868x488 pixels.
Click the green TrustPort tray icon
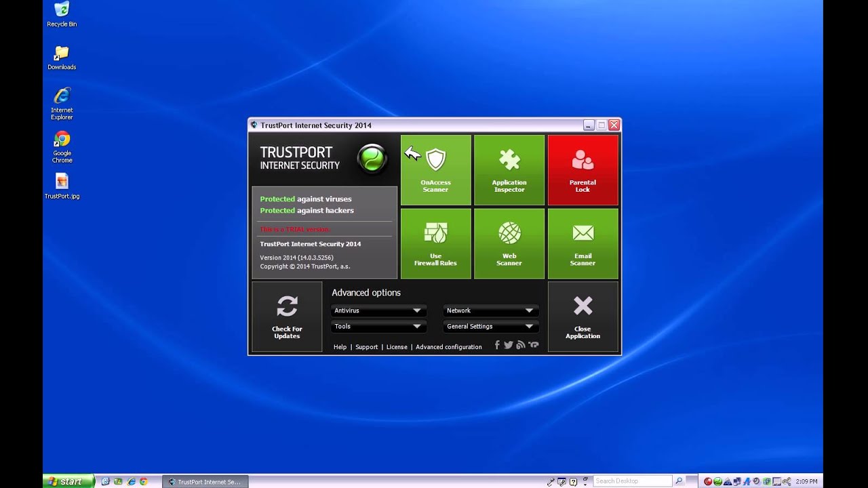point(717,482)
